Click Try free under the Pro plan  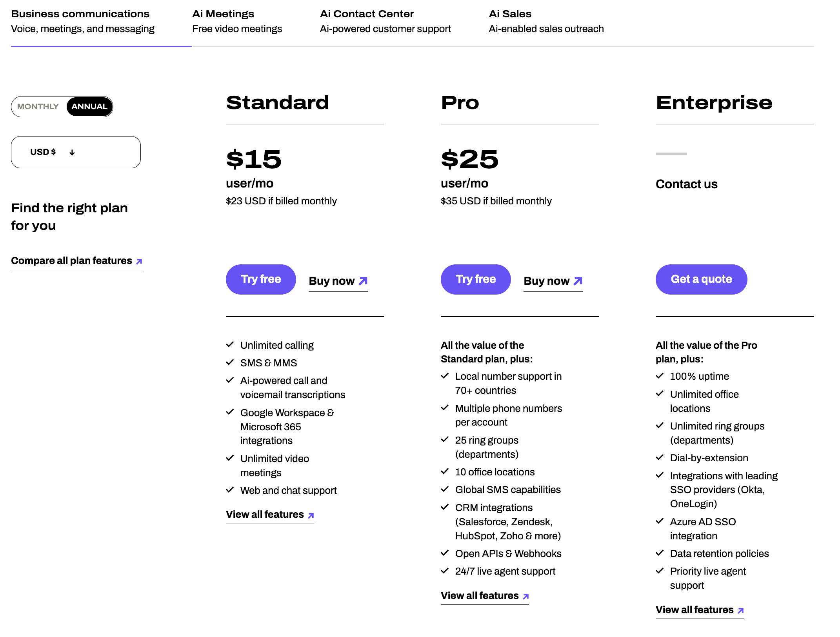pyautogui.click(x=476, y=279)
